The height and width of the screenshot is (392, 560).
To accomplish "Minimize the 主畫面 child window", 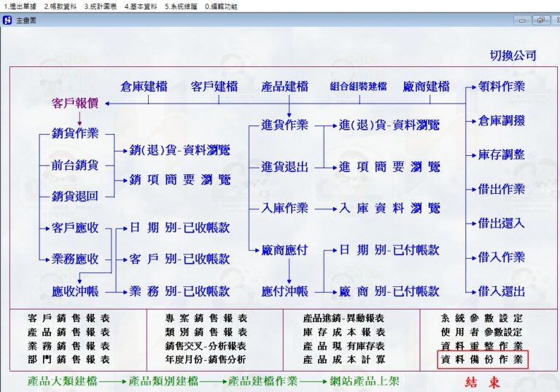I will (x=522, y=20).
